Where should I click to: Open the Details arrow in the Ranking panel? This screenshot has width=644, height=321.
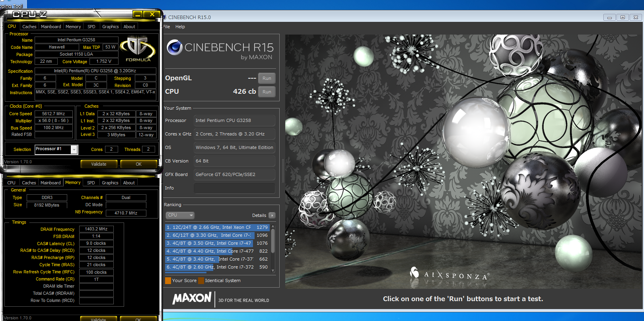click(272, 215)
